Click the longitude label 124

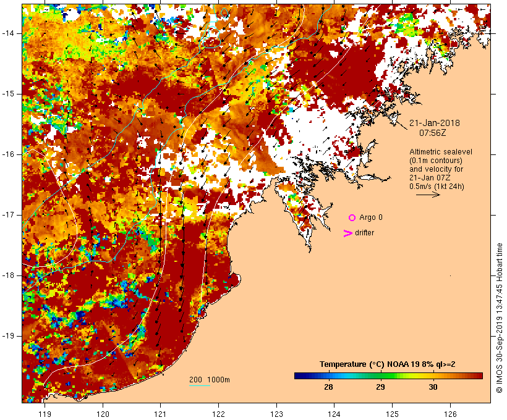tap(334, 414)
